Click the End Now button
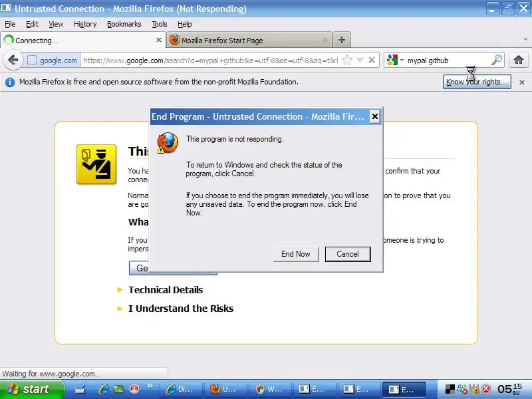The width and height of the screenshot is (532, 399). 295,254
